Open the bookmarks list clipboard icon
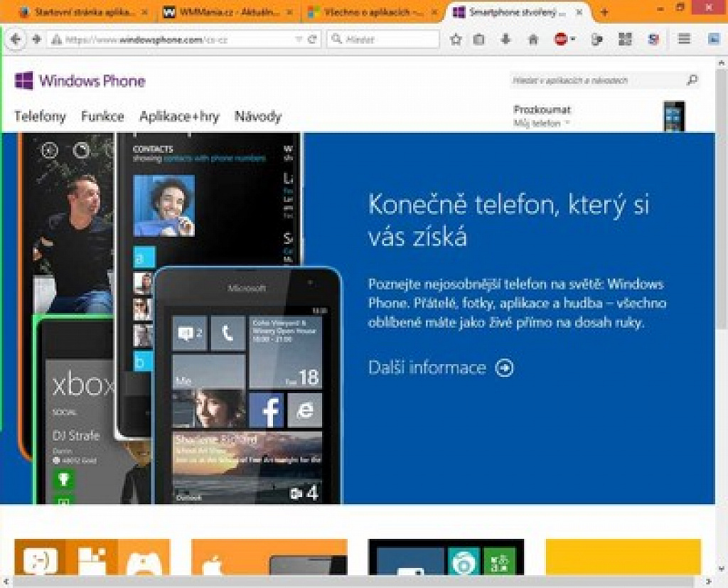 click(478, 40)
